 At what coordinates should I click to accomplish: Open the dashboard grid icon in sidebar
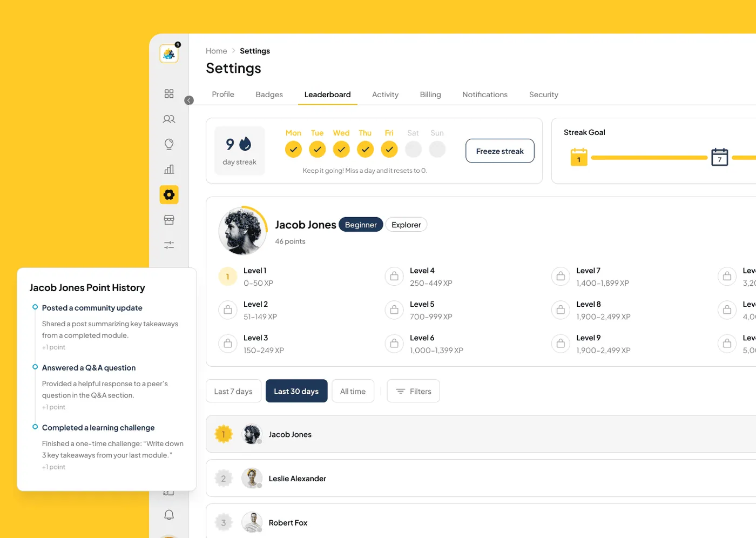pos(169,93)
